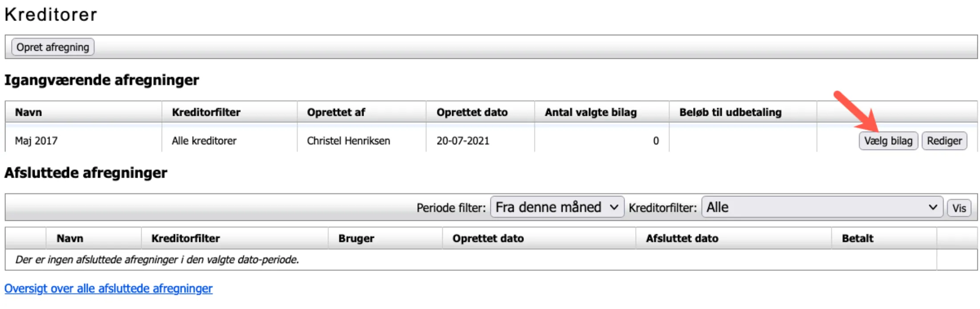Select the Maj 2017 settlement row
The height and width of the screenshot is (309, 980).
[x=36, y=140]
